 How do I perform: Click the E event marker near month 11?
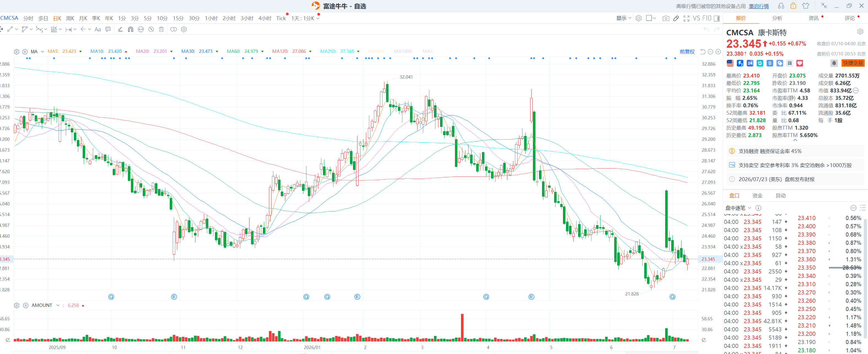tap(174, 297)
